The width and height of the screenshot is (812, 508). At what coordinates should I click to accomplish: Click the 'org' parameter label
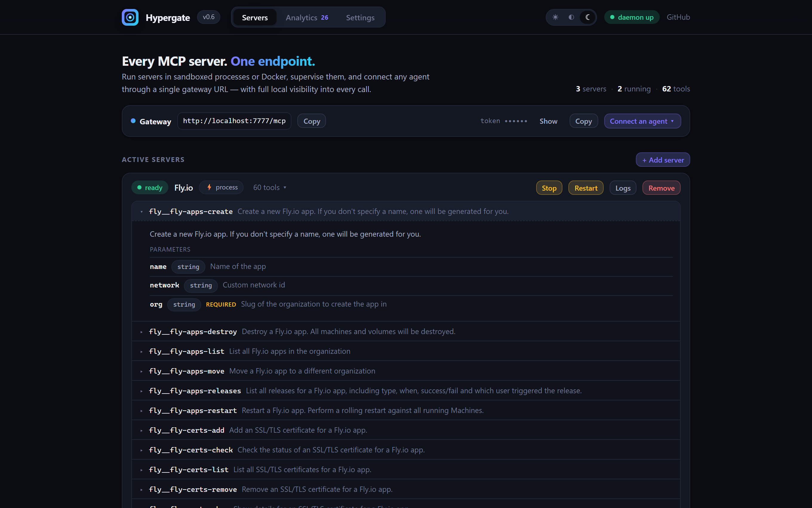(156, 305)
